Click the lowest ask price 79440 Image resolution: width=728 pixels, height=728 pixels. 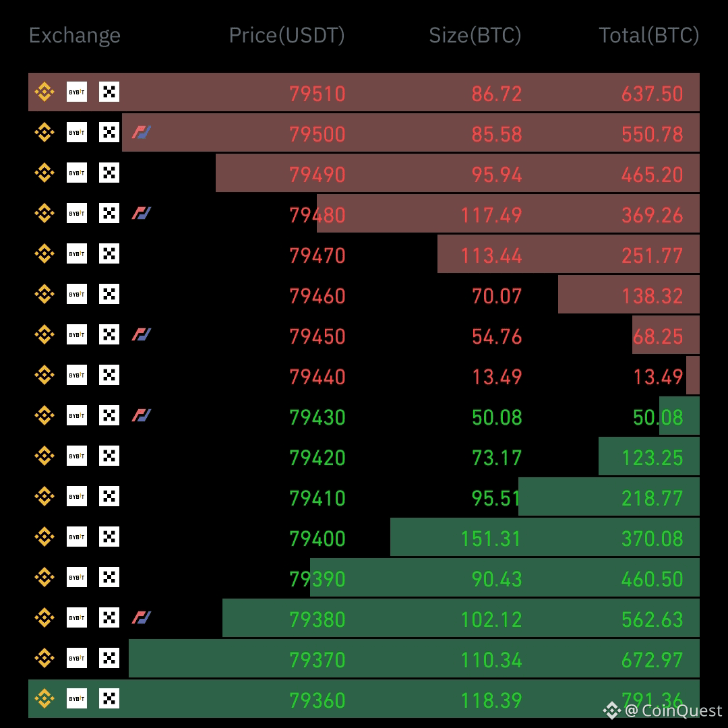pyautogui.click(x=317, y=377)
